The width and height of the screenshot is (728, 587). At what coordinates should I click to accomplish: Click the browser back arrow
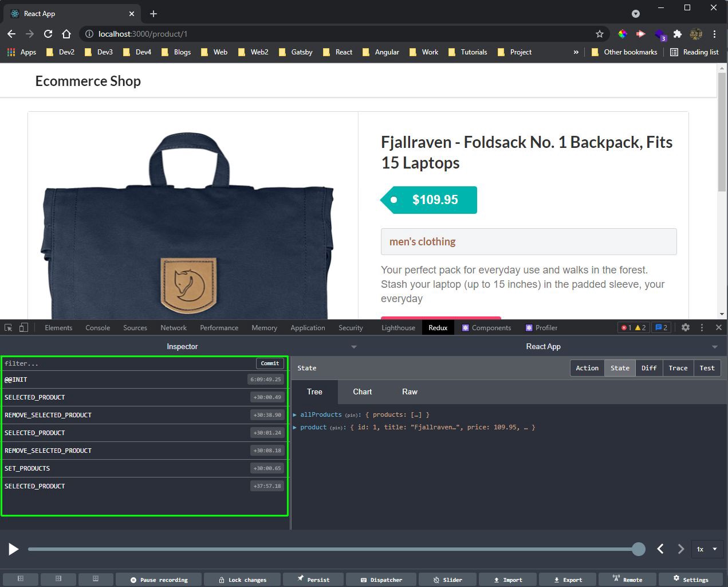(x=11, y=34)
